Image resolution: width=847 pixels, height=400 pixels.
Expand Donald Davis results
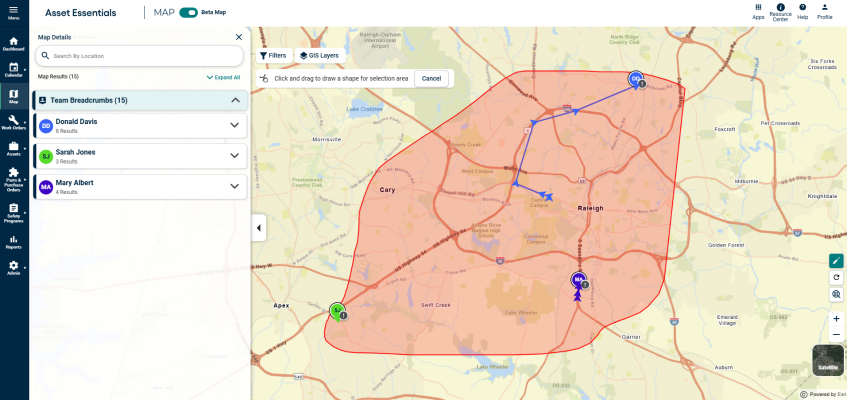point(234,125)
